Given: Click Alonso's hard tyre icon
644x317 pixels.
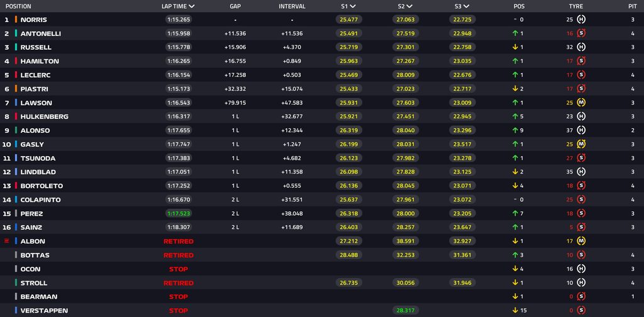Looking at the screenshot, I should 580,130.
